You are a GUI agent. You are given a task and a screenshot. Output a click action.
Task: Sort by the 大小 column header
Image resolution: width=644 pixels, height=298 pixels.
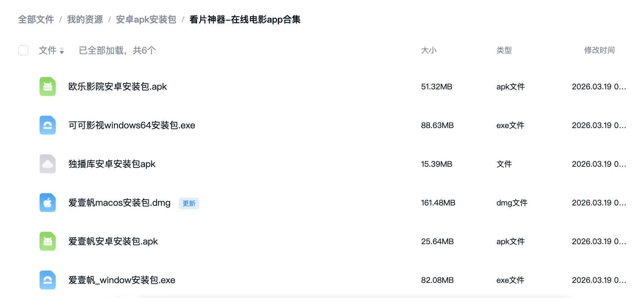coord(429,50)
